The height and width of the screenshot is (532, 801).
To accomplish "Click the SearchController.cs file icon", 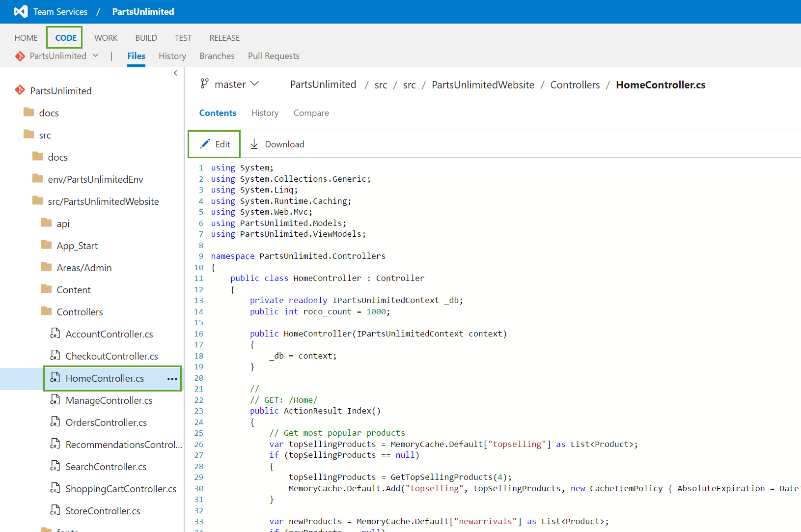I will pyautogui.click(x=55, y=466).
